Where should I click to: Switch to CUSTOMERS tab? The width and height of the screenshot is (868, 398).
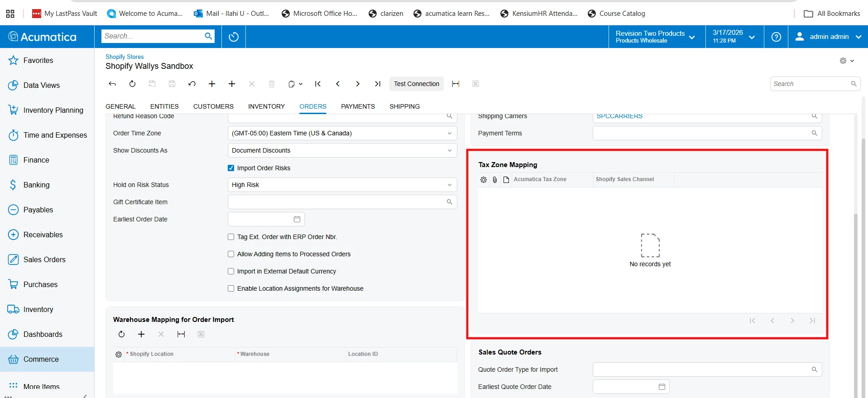(213, 106)
